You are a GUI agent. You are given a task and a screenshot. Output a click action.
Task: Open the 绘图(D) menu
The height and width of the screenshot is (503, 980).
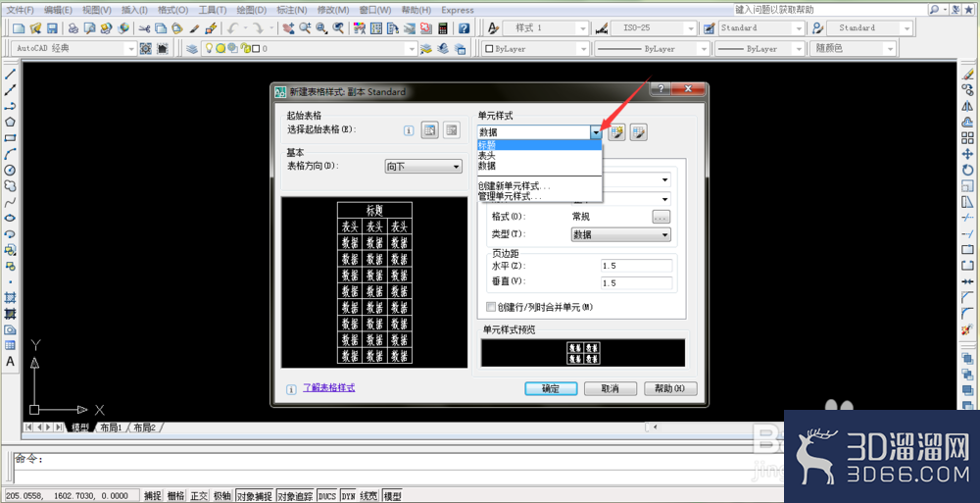click(251, 10)
